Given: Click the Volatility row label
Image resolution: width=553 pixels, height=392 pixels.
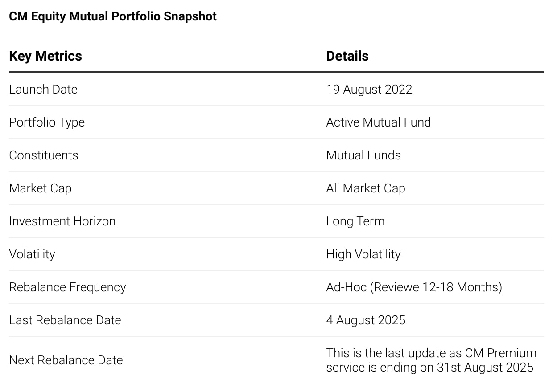Looking at the screenshot, I should (x=32, y=254).
